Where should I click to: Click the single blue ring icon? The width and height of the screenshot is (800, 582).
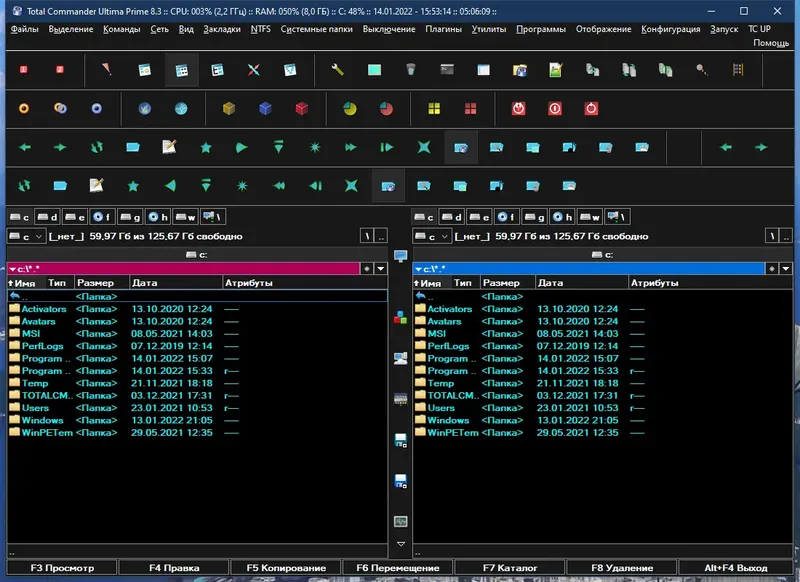point(96,108)
